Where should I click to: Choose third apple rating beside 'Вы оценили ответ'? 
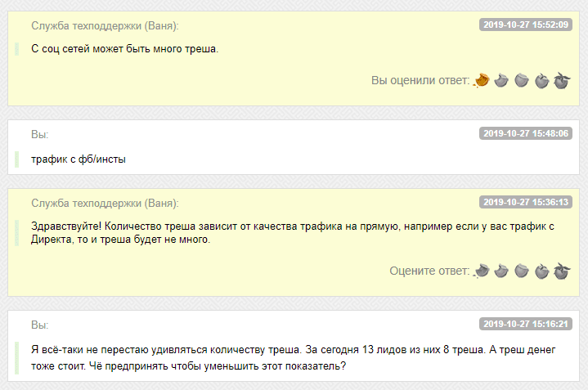(x=522, y=80)
